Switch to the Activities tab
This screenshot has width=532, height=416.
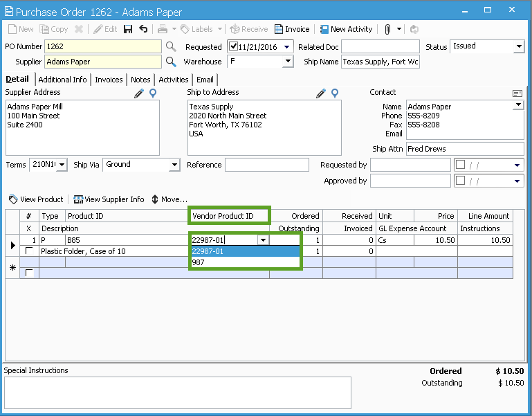pyautogui.click(x=174, y=80)
